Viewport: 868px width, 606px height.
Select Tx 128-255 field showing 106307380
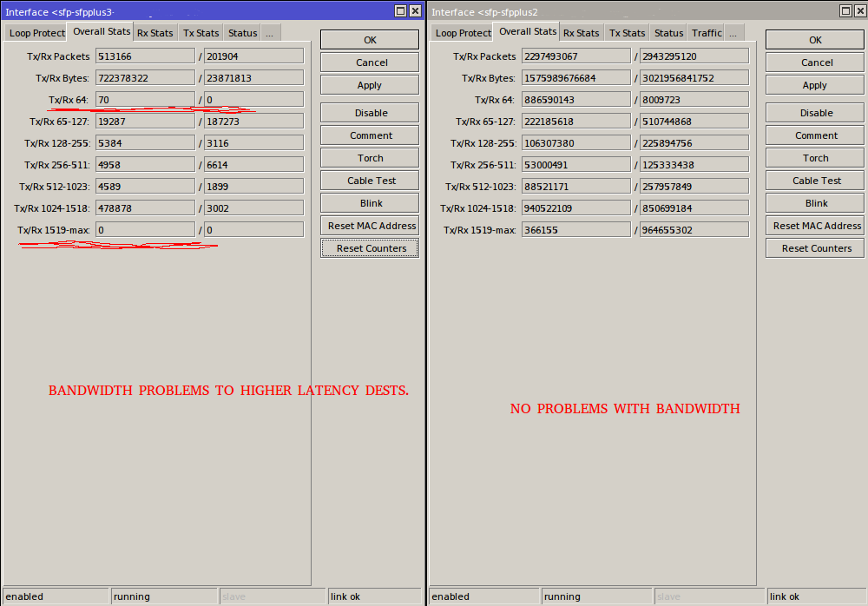point(576,143)
